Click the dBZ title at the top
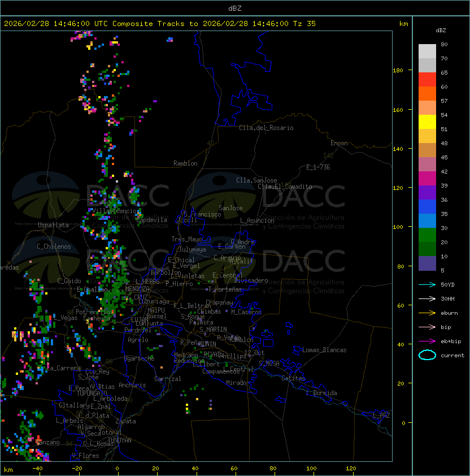The width and height of the screenshot is (470, 476). pyautogui.click(x=235, y=8)
